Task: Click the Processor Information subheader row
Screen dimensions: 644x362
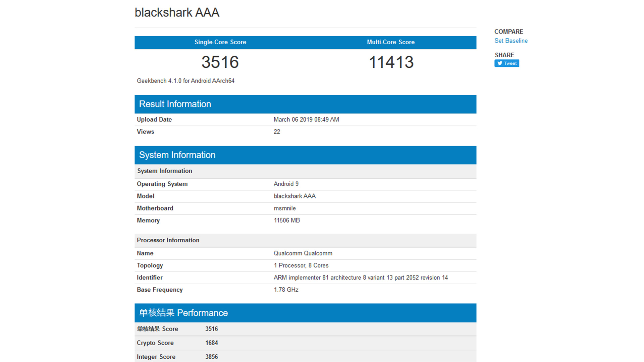Action: point(168,240)
